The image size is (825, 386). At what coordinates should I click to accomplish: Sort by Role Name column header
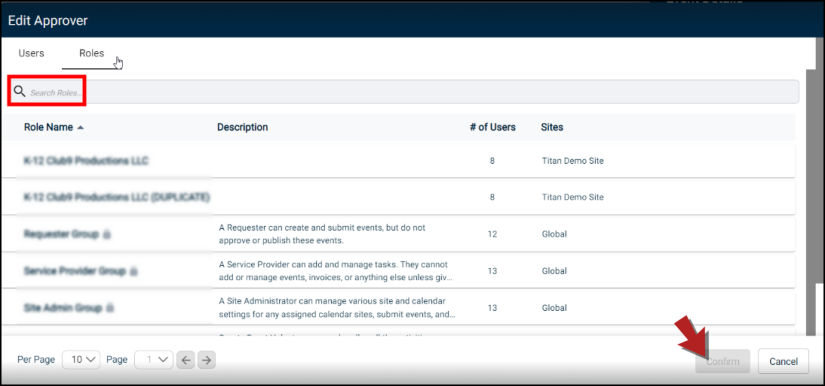[x=48, y=127]
